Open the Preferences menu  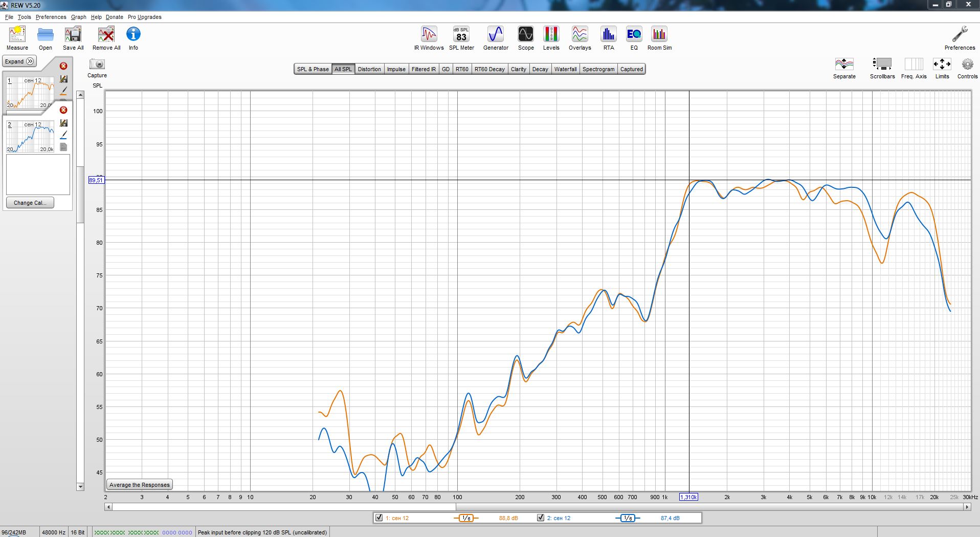click(51, 17)
